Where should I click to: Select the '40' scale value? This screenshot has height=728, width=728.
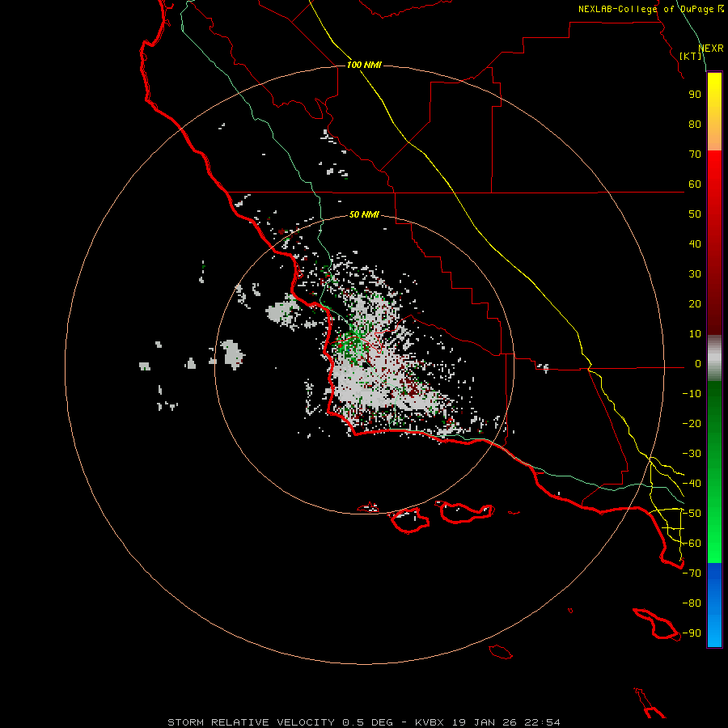[x=695, y=244]
